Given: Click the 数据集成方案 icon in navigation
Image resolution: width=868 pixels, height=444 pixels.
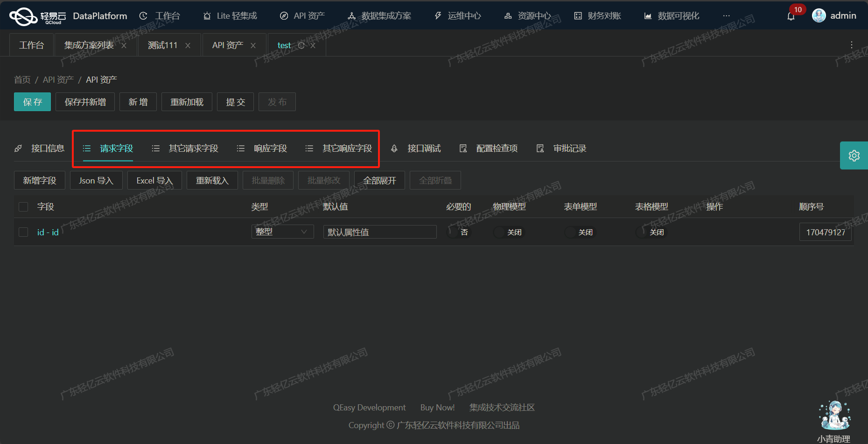Looking at the screenshot, I should coord(352,16).
